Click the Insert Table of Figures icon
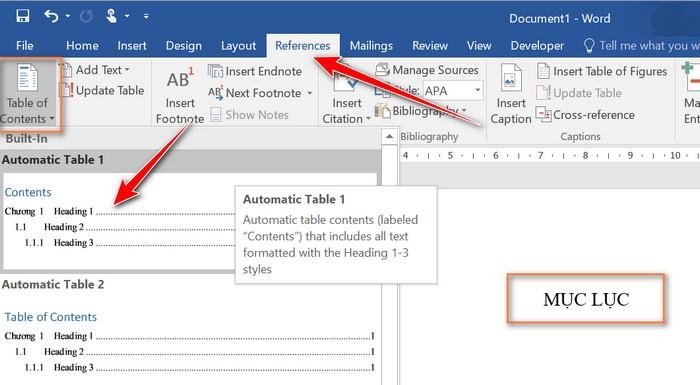Image resolution: width=700 pixels, height=385 pixels. click(x=543, y=71)
